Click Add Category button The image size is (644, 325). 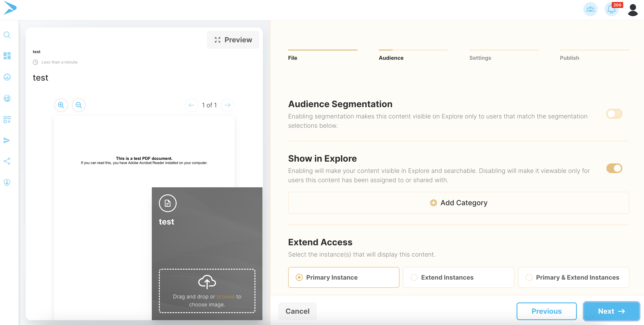coord(459,203)
